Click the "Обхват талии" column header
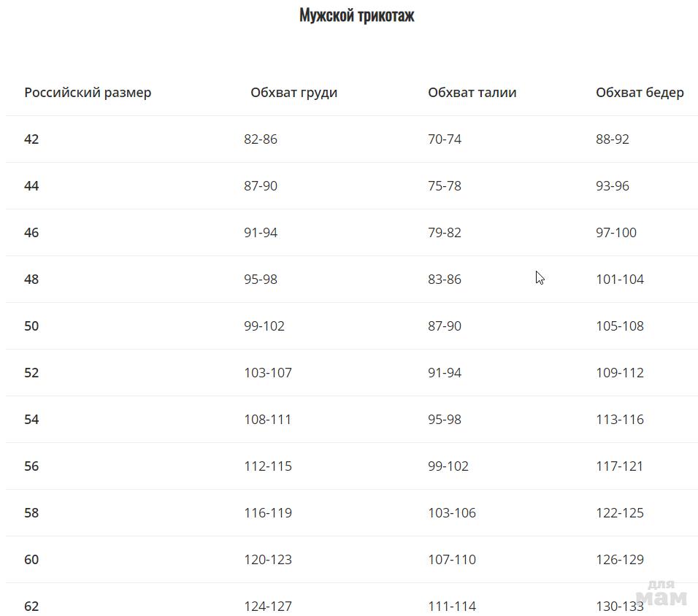 (472, 93)
